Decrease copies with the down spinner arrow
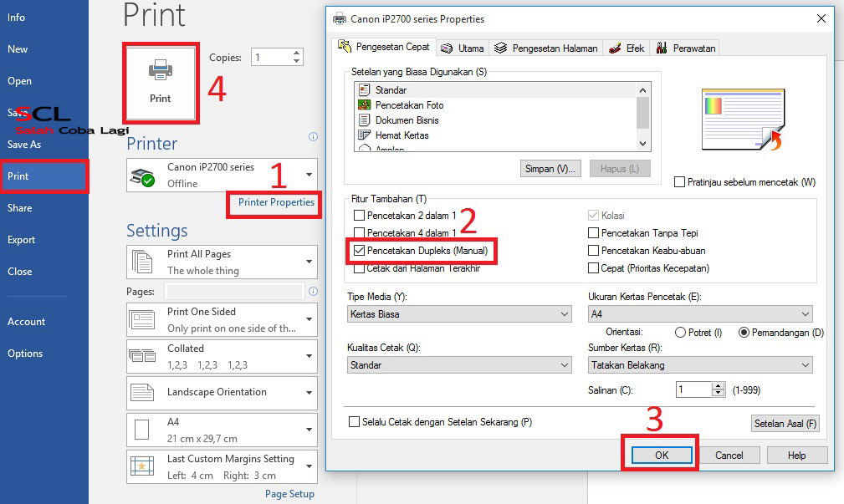 (297, 61)
